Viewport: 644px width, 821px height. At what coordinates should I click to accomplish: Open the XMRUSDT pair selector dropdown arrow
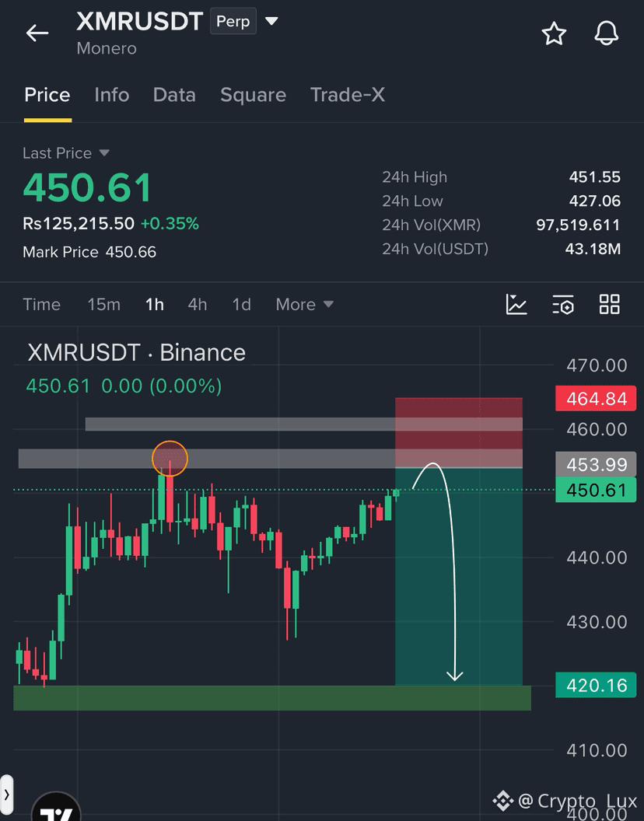(x=271, y=22)
